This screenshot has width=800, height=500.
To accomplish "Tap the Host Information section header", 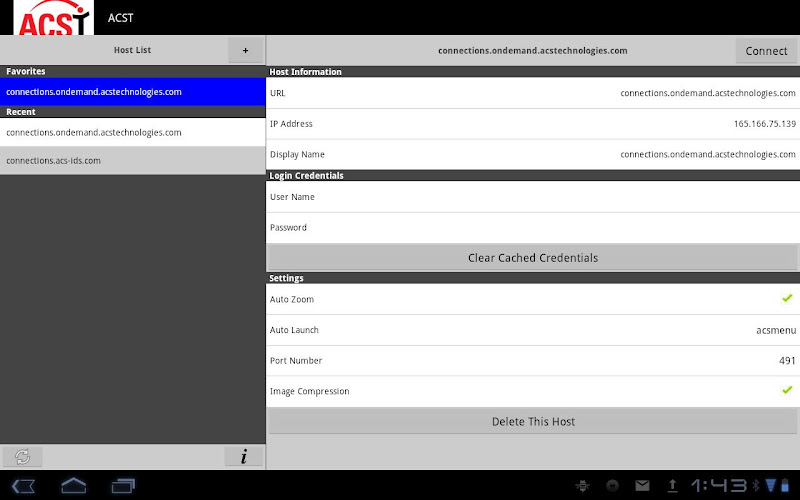I will point(533,72).
